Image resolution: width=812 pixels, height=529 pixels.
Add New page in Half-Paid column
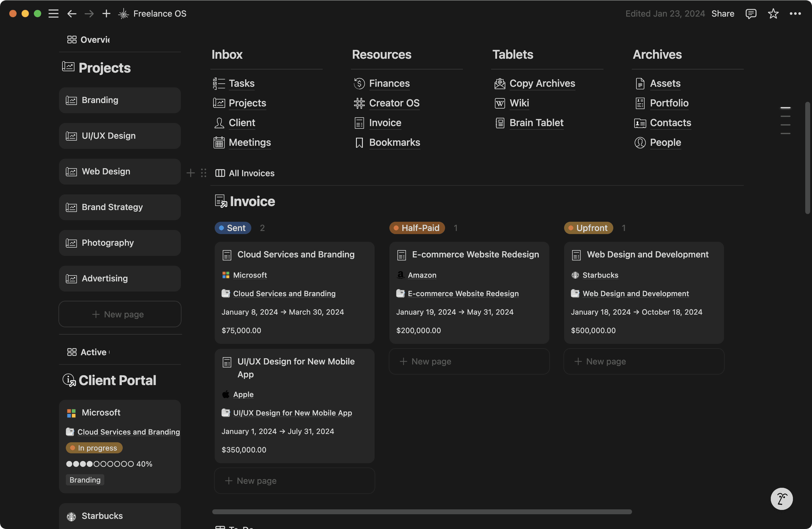469,361
